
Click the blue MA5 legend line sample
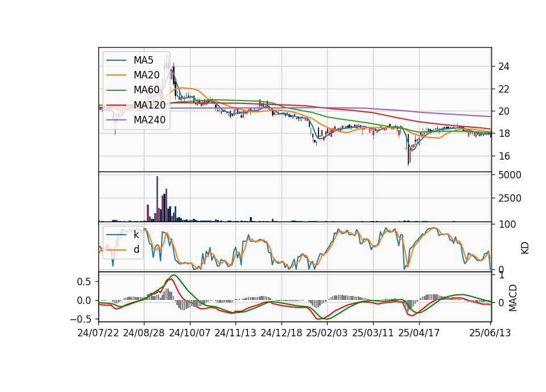116,60
